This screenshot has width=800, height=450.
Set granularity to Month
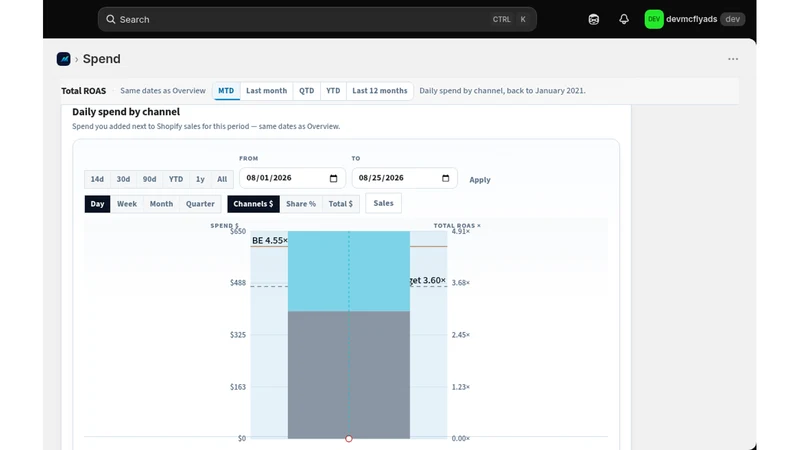161,204
